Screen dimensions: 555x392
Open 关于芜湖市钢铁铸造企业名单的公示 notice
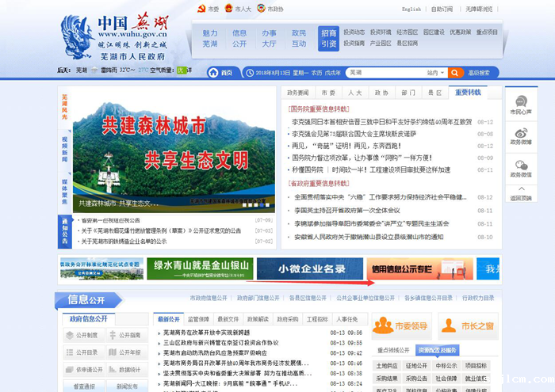pyautogui.click(x=124, y=242)
